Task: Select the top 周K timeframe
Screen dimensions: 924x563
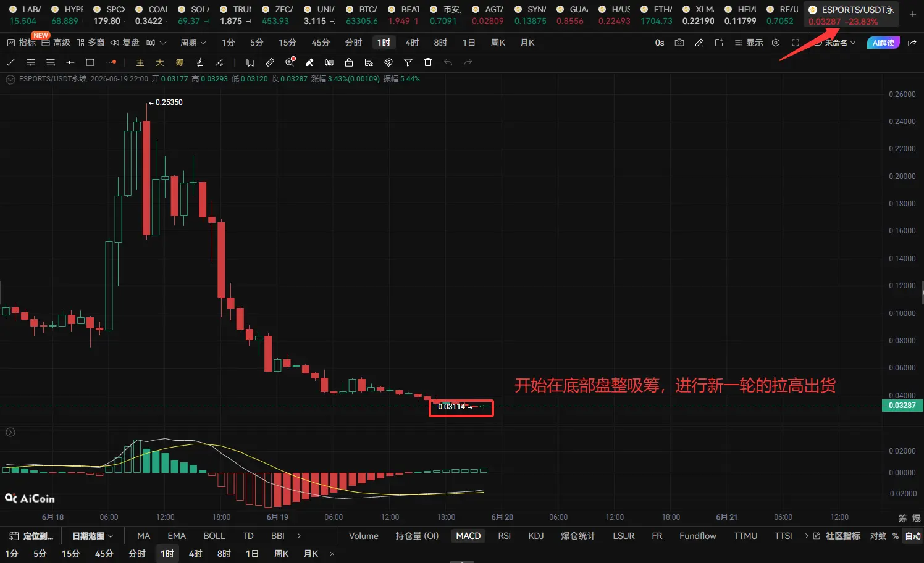Action: pyautogui.click(x=498, y=43)
